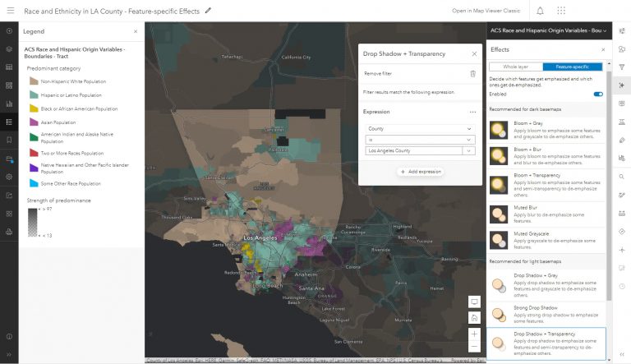Click the home default extent button
Image resolution: width=631 pixels, height=364 pixels.
tap(474, 318)
